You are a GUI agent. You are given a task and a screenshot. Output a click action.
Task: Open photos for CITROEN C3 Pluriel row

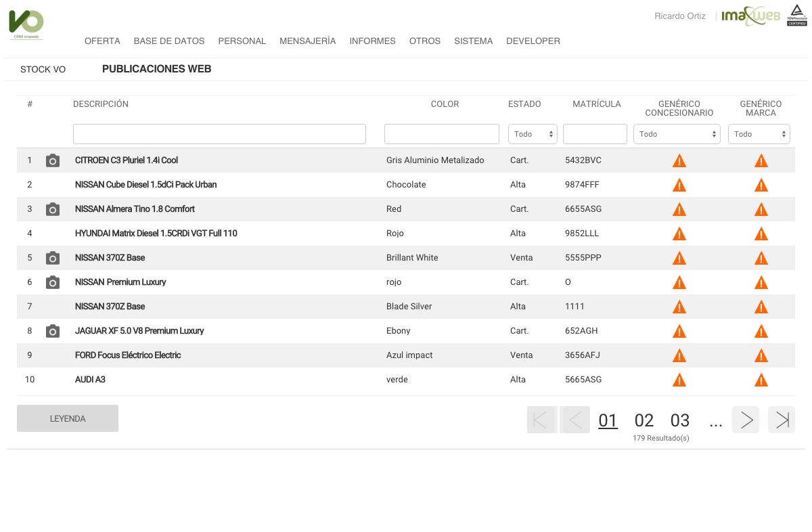53,160
